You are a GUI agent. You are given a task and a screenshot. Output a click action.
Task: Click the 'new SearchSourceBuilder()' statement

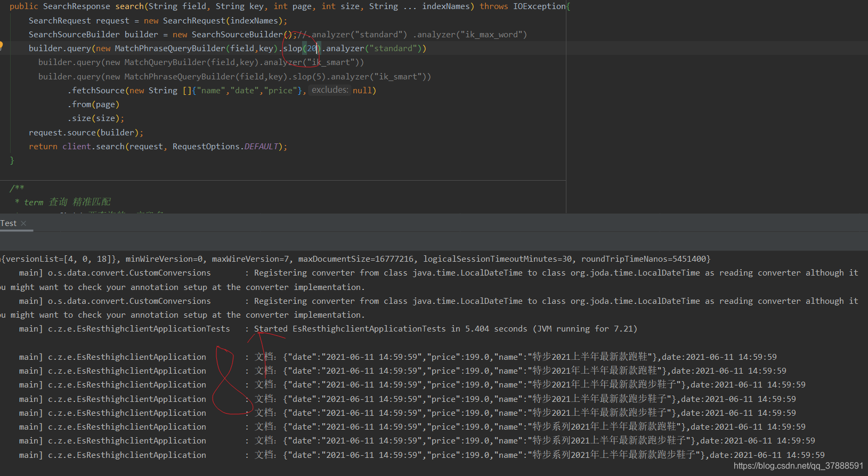pos(234,34)
